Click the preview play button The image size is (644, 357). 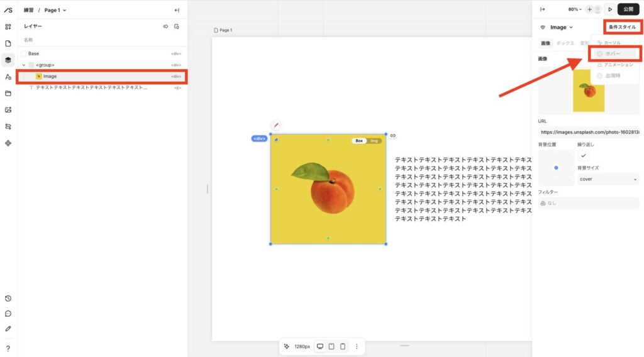click(609, 9)
